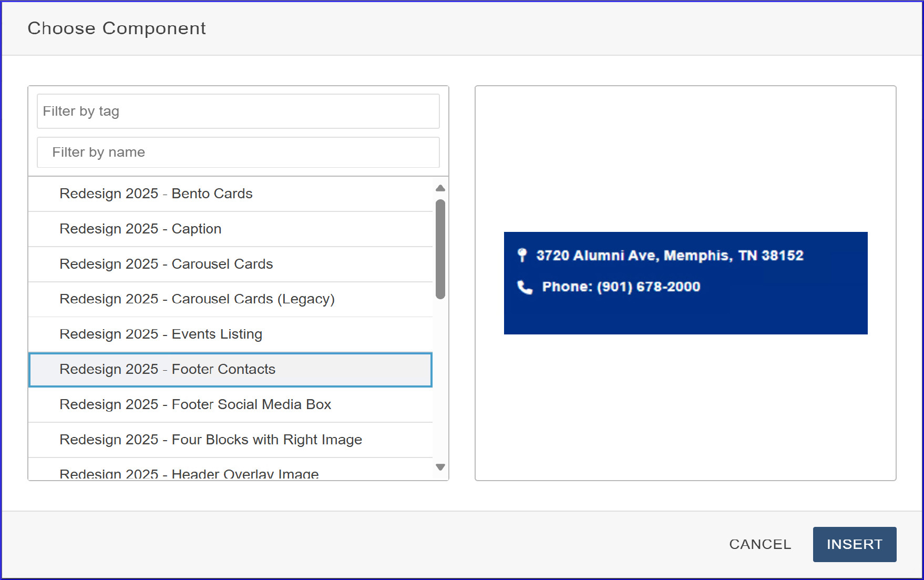The height and width of the screenshot is (580, 924).
Task: Select the Footer Contacts component
Action: coord(167,370)
